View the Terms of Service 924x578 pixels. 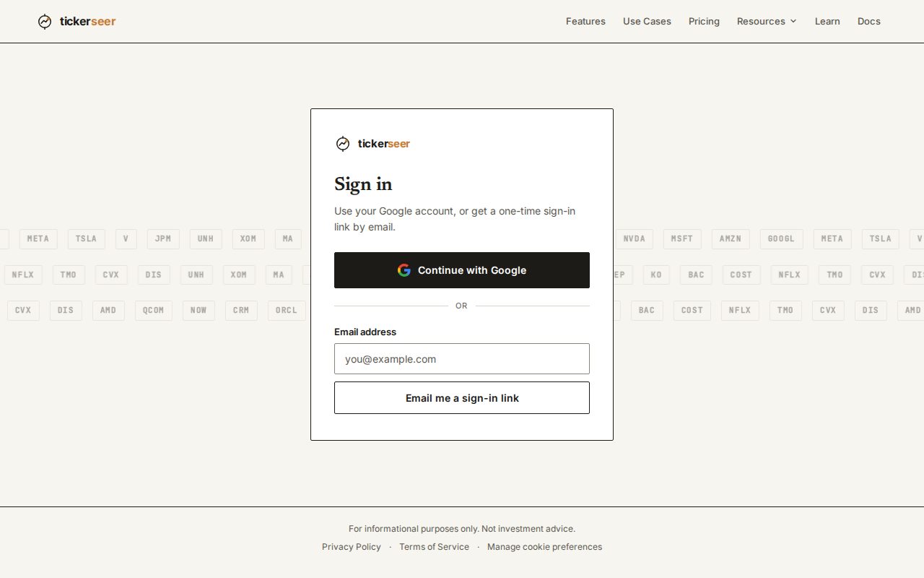click(x=434, y=547)
